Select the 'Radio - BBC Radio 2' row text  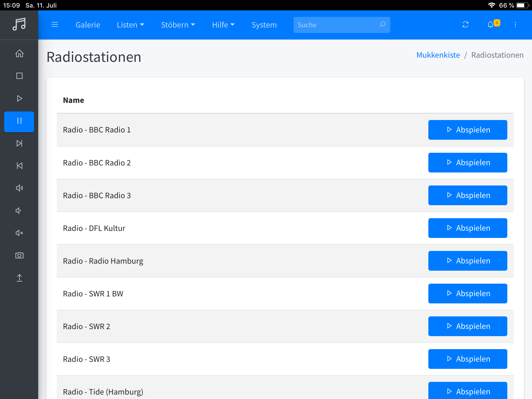tap(97, 163)
